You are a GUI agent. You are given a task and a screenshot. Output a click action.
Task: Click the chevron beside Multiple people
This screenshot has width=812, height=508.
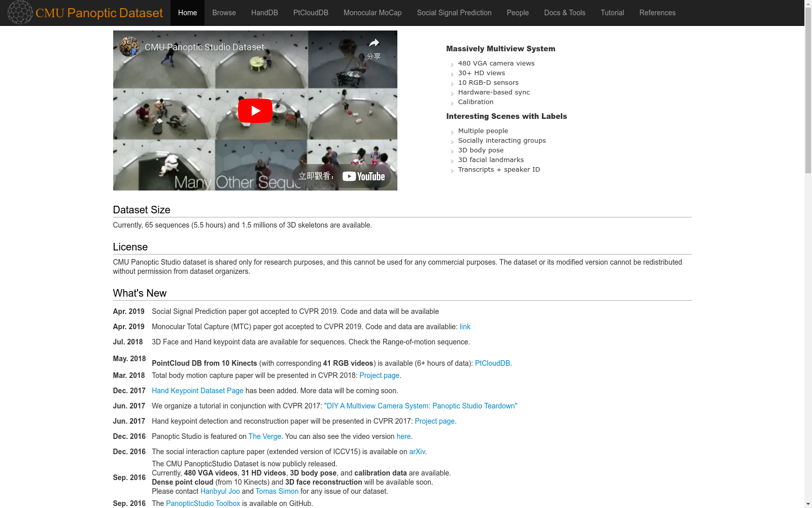452,132
